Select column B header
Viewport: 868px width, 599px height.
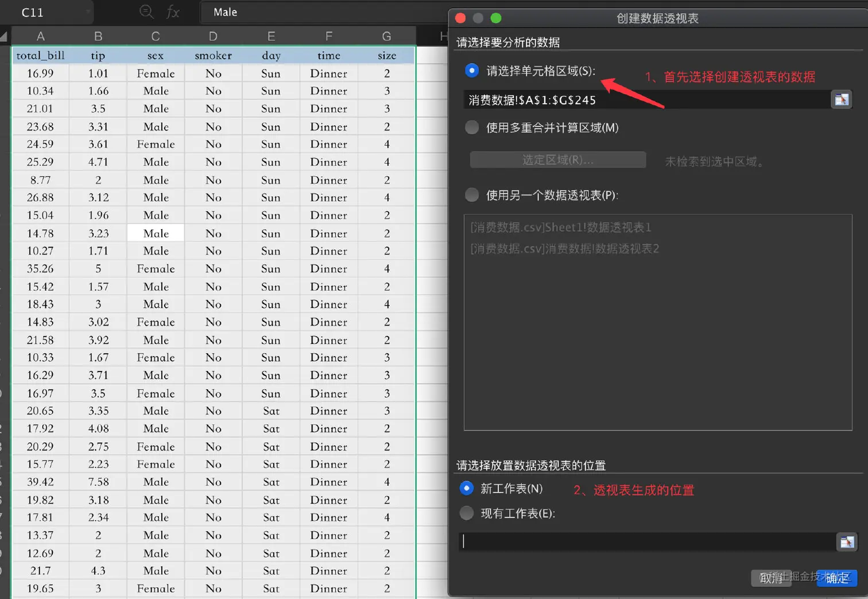pyautogui.click(x=98, y=36)
